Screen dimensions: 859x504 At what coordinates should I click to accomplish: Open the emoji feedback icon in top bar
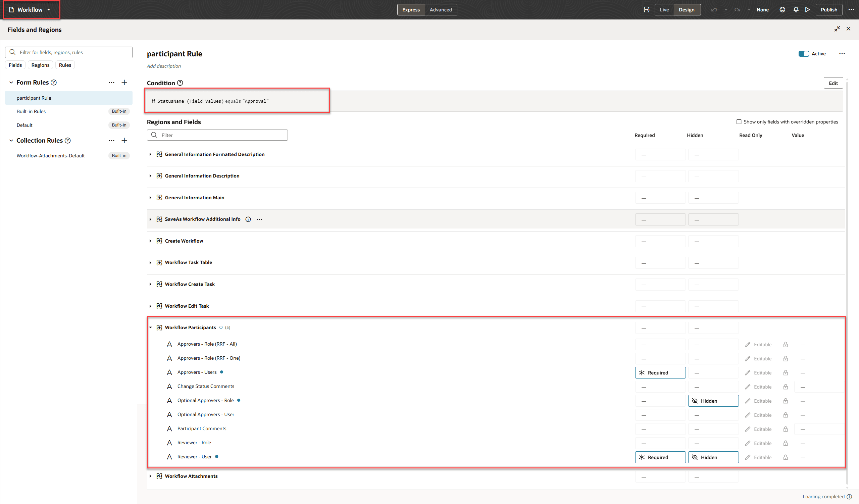[782, 9]
